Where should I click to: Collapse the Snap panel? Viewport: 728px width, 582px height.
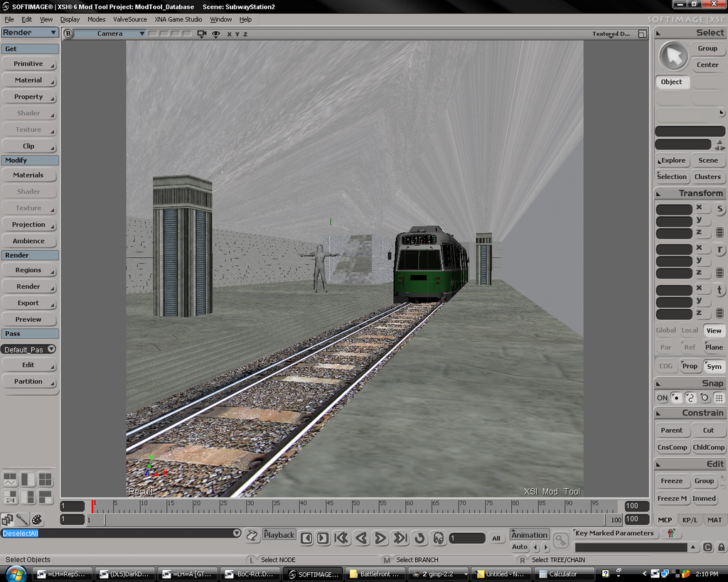[x=658, y=383]
